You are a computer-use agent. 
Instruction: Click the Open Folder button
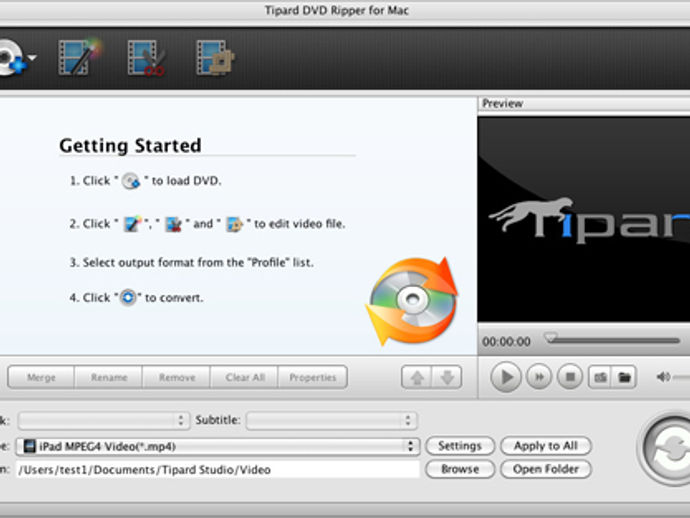[x=546, y=469]
